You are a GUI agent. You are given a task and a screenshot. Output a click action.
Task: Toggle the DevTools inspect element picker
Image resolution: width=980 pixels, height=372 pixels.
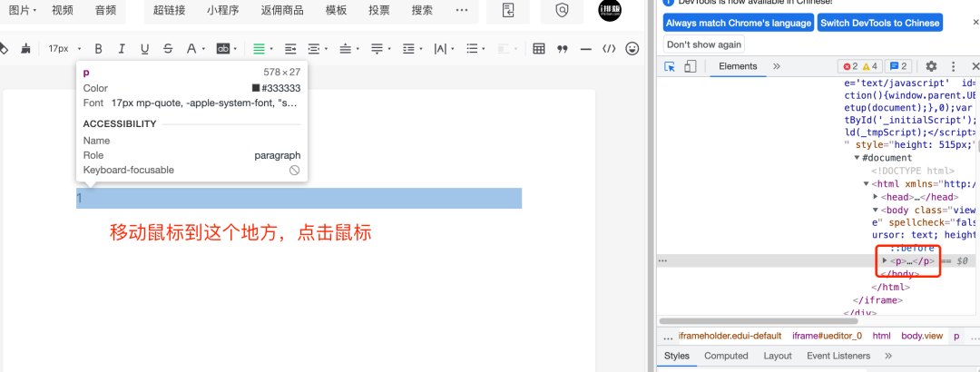670,66
